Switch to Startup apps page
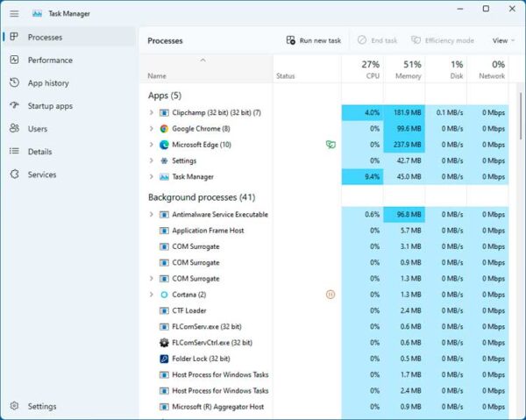 (68, 106)
